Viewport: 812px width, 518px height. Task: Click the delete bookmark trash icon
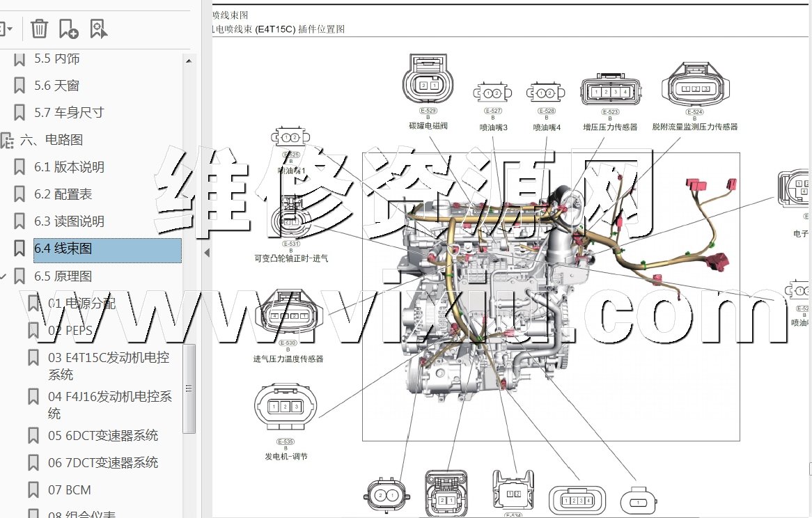(x=40, y=29)
